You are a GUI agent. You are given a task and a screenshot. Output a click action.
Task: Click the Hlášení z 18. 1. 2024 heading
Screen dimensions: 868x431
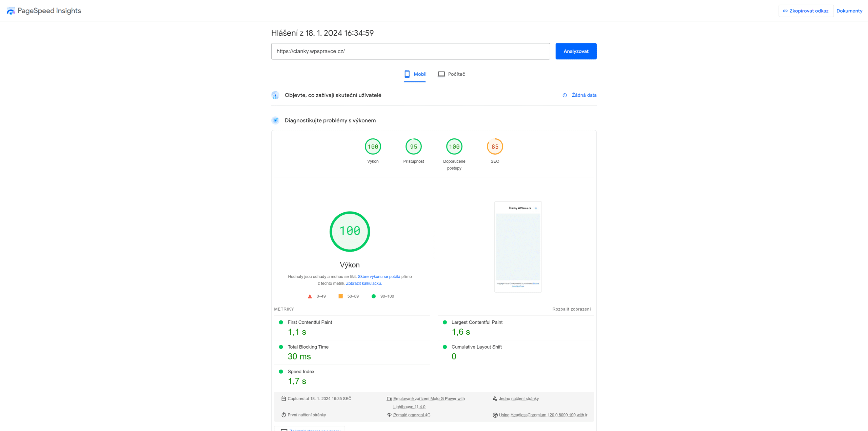(322, 33)
